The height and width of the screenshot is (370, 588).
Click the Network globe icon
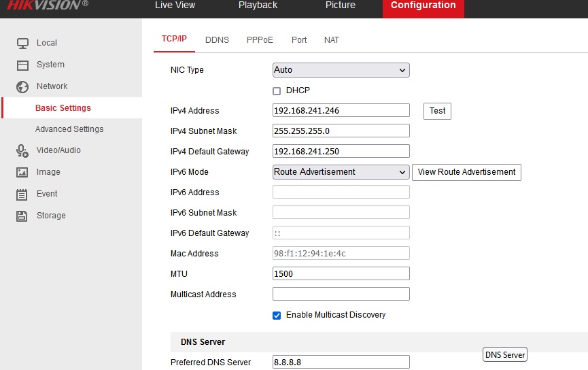click(22, 86)
